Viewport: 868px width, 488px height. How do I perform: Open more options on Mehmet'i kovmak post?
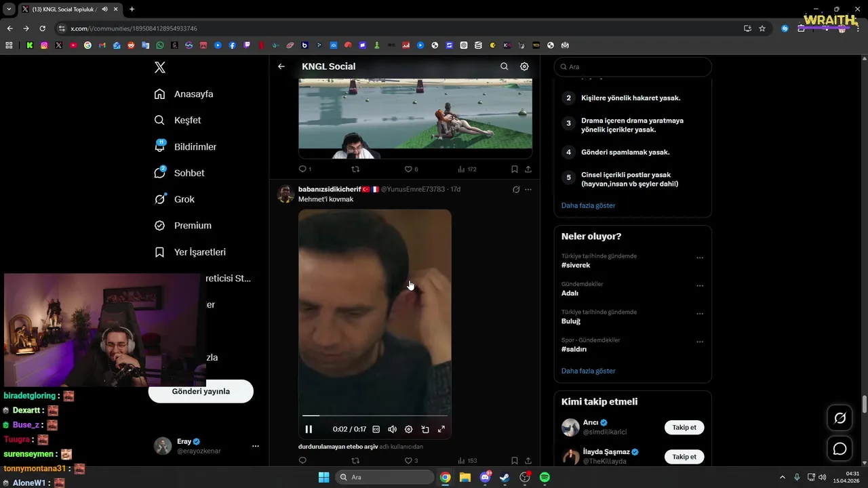pos(528,189)
